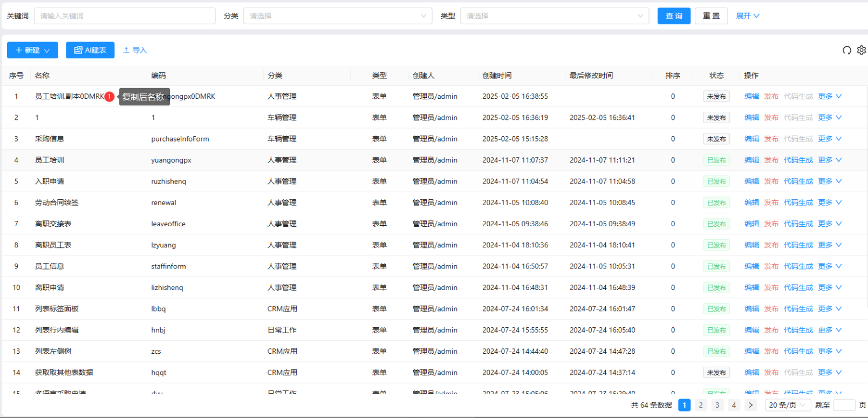Click the red badge beside 员工培训.副本0DMRK
Screen dimensions: 868x418
pos(110,97)
